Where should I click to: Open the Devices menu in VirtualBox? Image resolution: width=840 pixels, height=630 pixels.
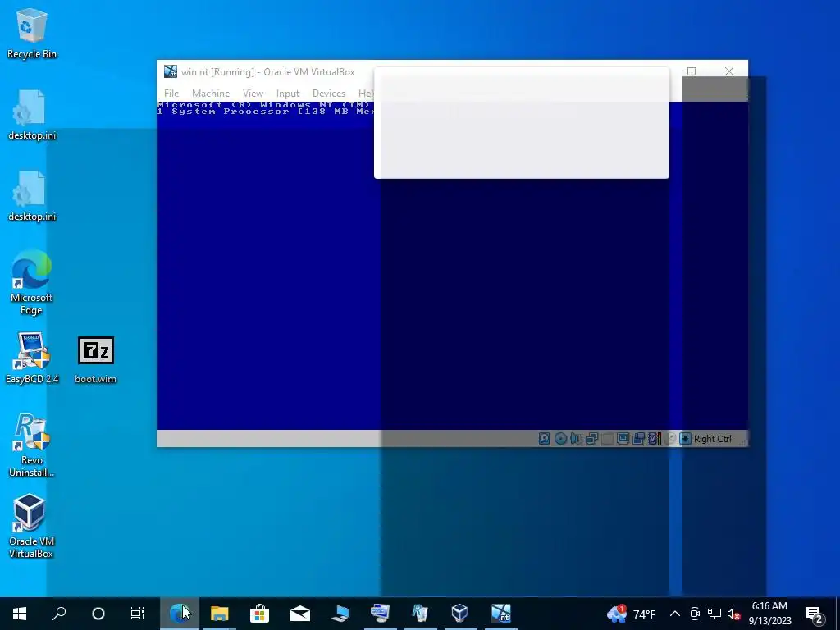pos(328,94)
